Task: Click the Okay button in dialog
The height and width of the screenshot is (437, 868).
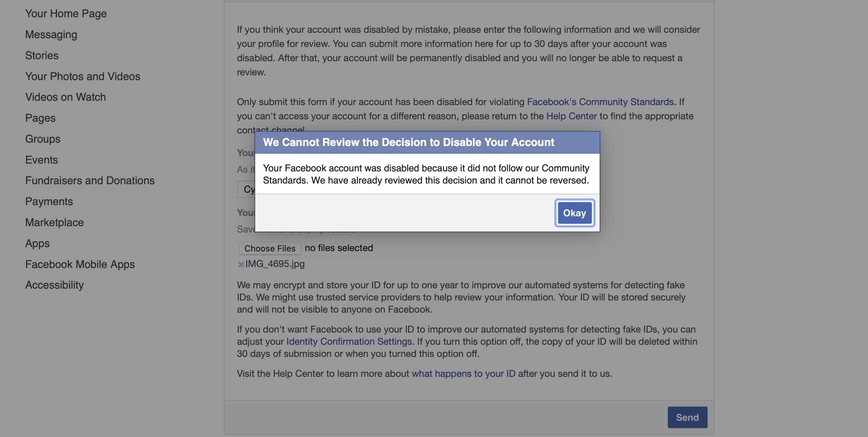Action: [x=575, y=213]
